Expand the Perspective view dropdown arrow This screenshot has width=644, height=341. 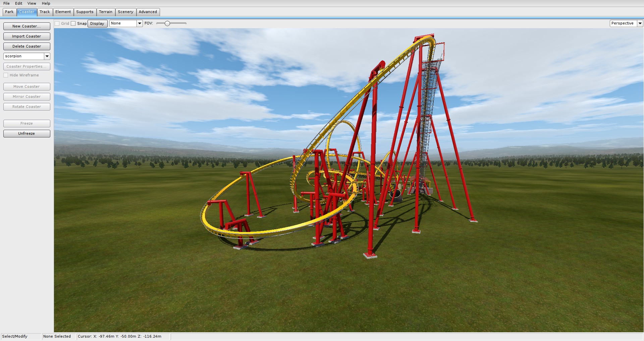(x=640, y=23)
